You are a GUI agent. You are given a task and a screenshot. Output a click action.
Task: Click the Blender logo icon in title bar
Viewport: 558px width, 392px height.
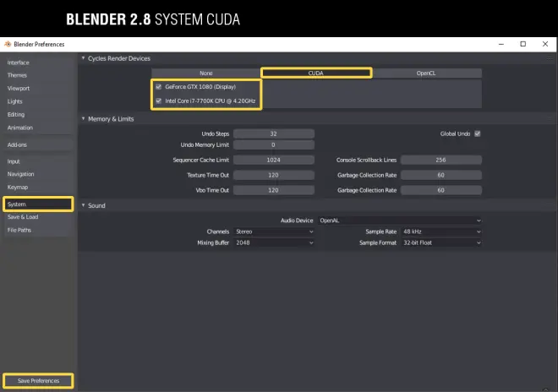coord(8,44)
